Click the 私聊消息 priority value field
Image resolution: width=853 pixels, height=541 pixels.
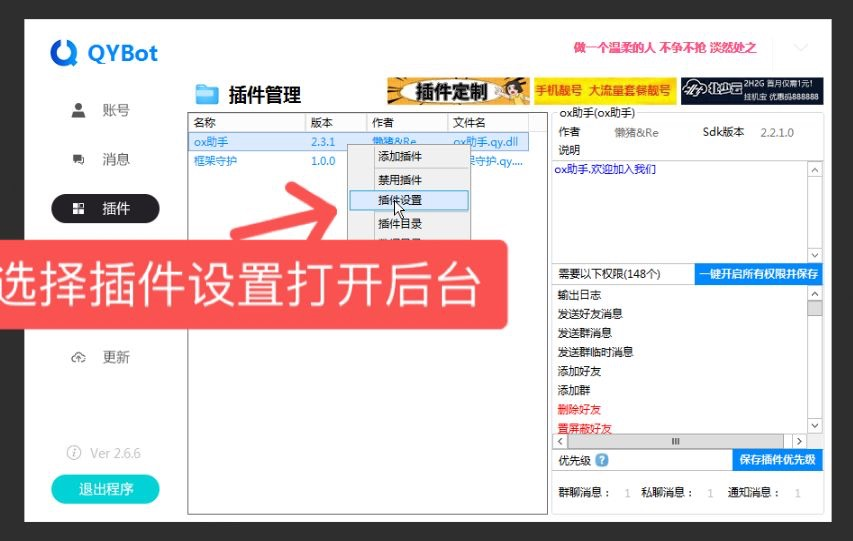pyautogui.click(x=710, y=493)
